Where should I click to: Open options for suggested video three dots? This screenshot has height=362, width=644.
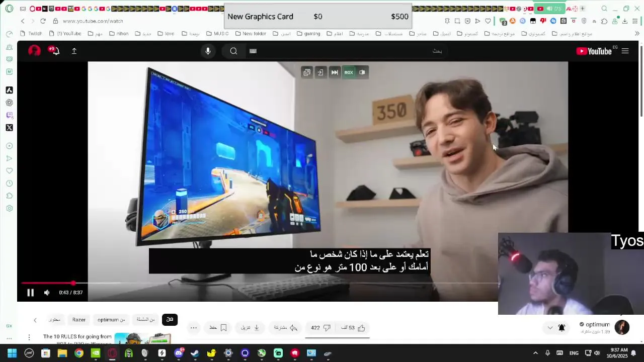pyautogui.click(x=29, y=337)
